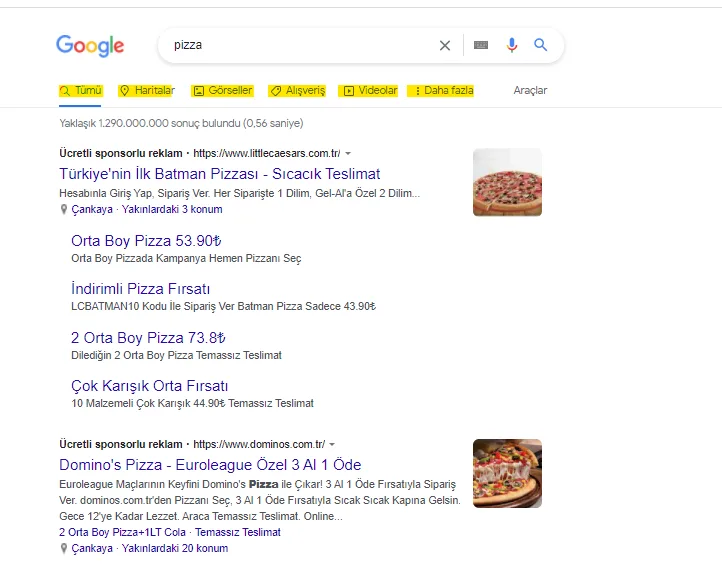The image size is (722, 568).
Task: Switch to the Haritalar tab
Action: click(147, 91)
